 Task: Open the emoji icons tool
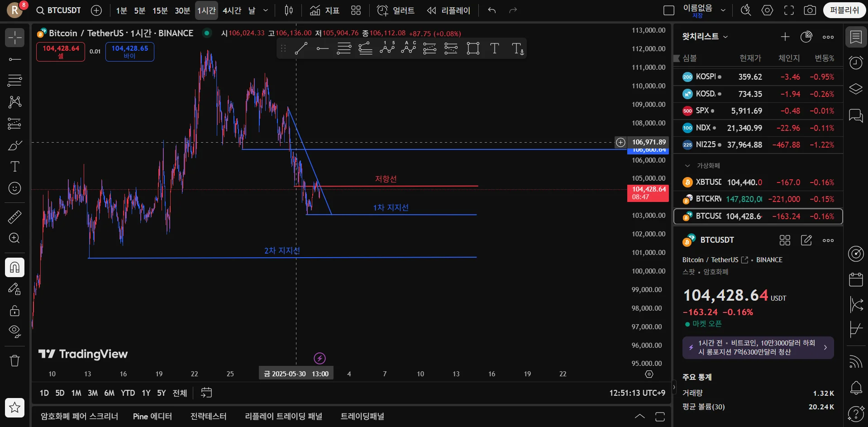[x=15, y=188]
